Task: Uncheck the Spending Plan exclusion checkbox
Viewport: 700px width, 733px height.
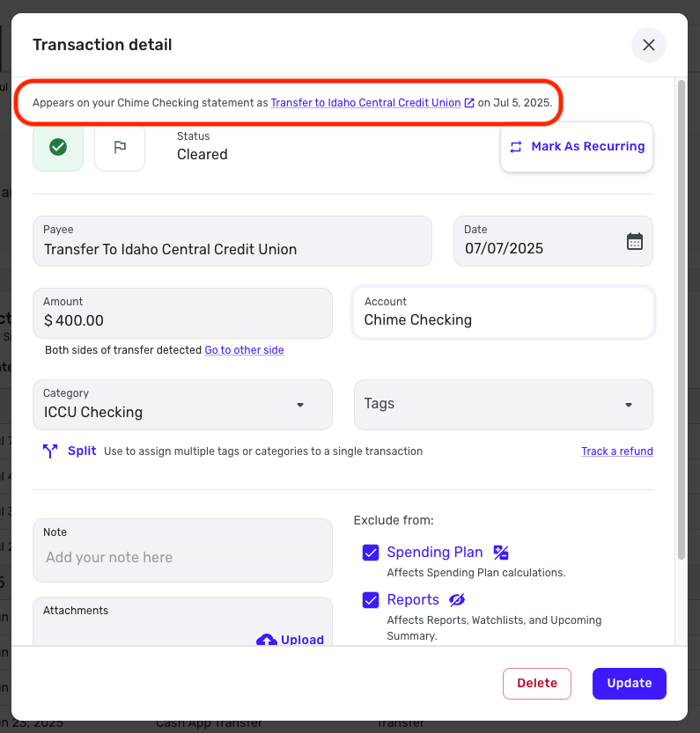Action: pyautogui.click(x=371, y=552)
